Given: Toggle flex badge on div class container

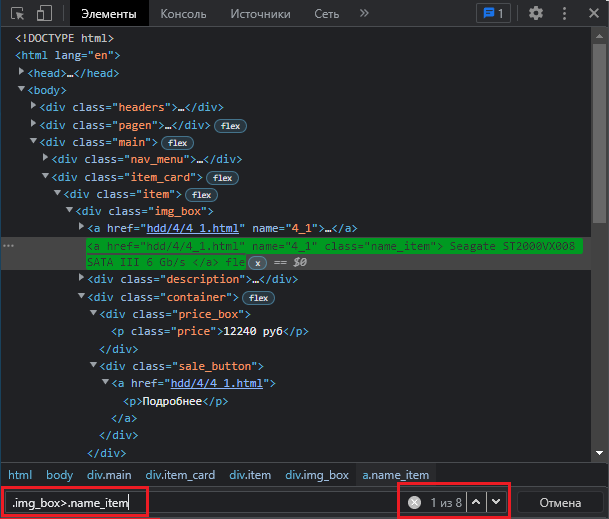Looking at the screenshot, I should click(260, 298).
